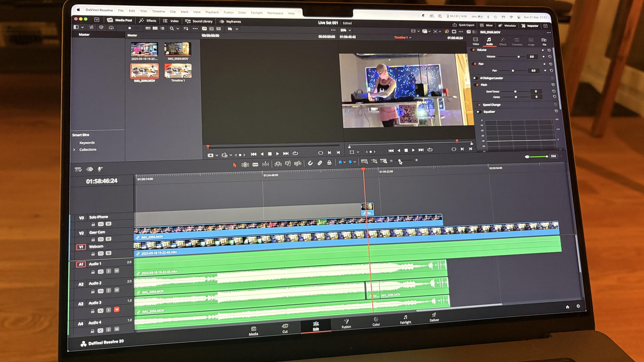Select the IMG_0569.MOV thumbnail in Media Pool
This screenshot has width=644, height=362.
(x=178, y=49)
